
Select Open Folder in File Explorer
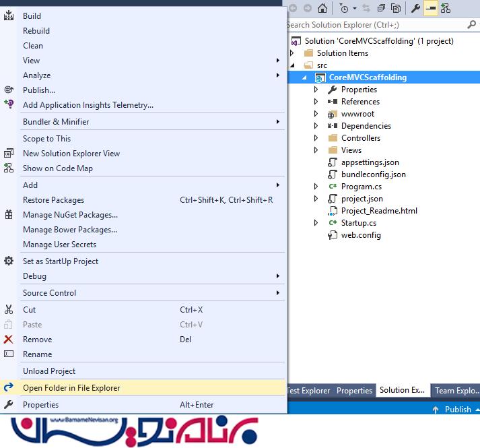71,388
